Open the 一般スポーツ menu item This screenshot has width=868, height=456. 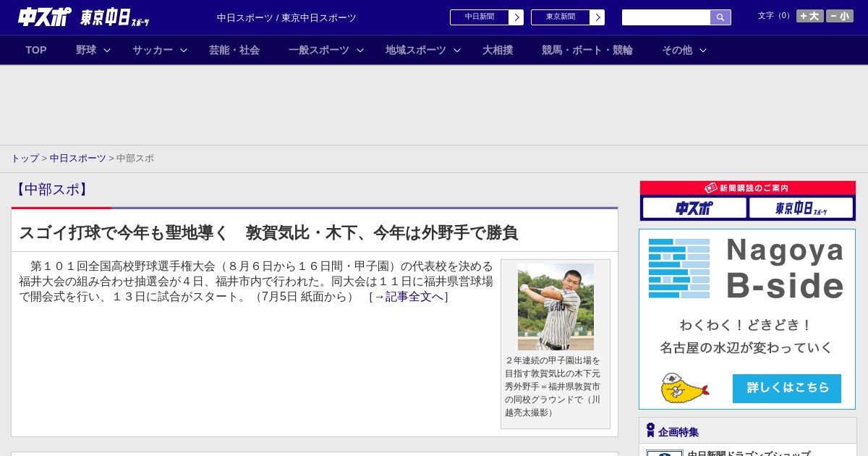319,50
